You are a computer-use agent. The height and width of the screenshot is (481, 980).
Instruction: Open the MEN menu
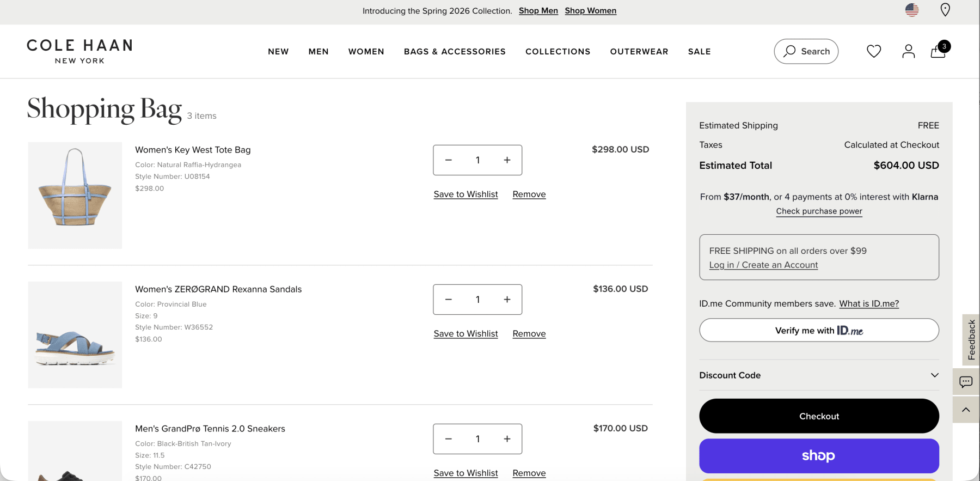tap(318, 52)
